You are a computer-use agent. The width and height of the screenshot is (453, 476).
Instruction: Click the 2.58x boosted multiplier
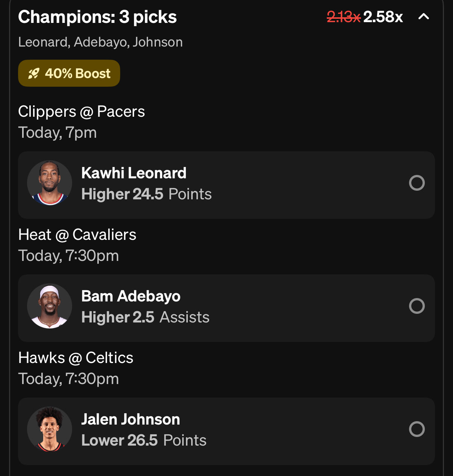click(383, 17)
